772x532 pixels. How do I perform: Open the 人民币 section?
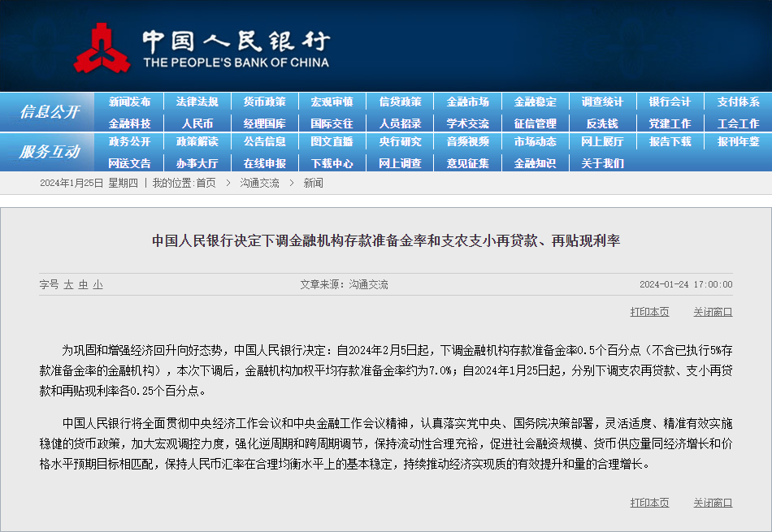point(197,123)
